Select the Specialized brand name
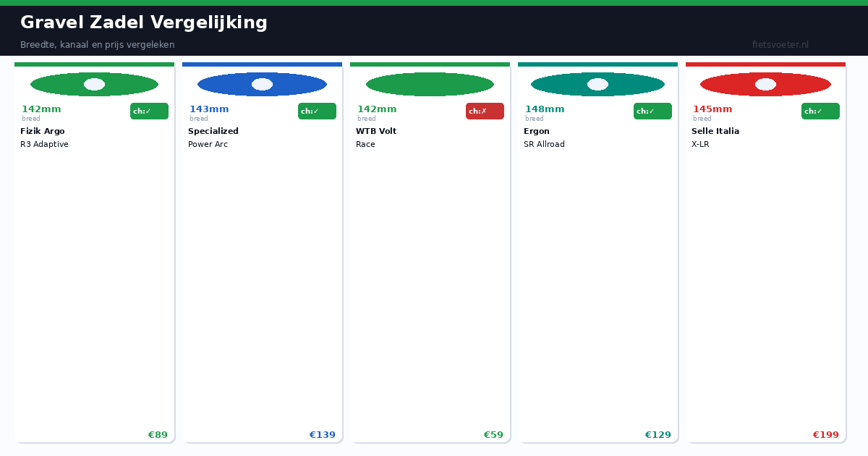 (x=213, y=131)
